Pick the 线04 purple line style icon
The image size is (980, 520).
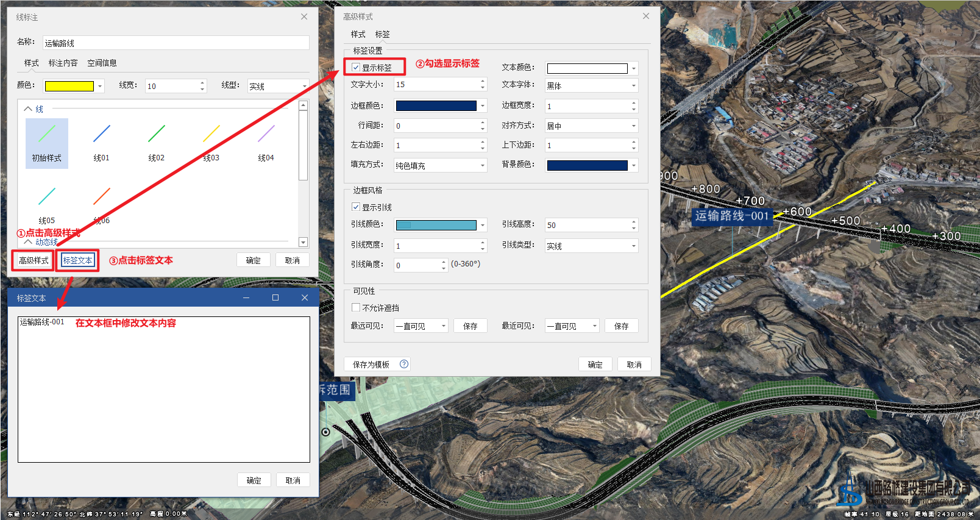(x=266, y=134)
